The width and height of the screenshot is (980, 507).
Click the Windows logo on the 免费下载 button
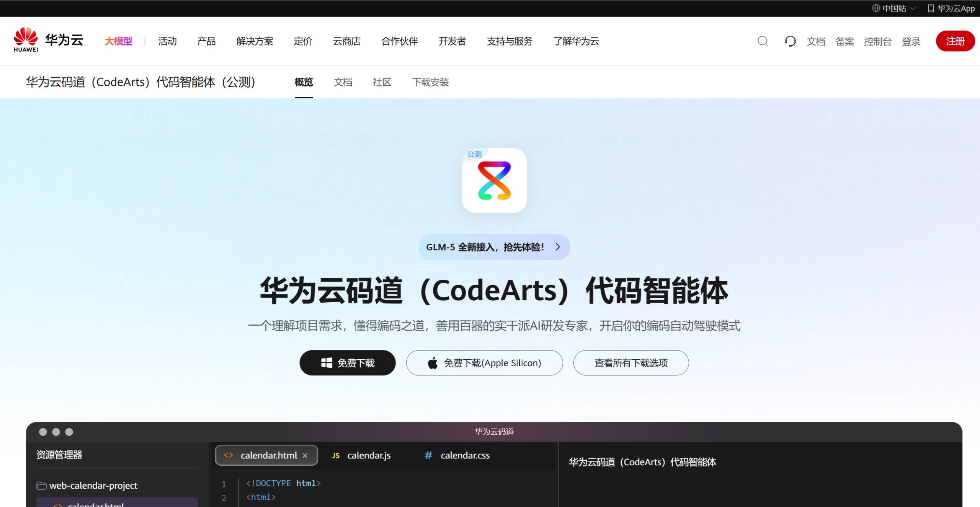click(x=327, y=362)
